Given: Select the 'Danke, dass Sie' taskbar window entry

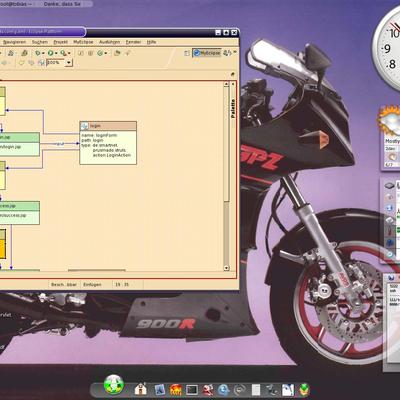Looking at the screenshot, I should point(63,4).
